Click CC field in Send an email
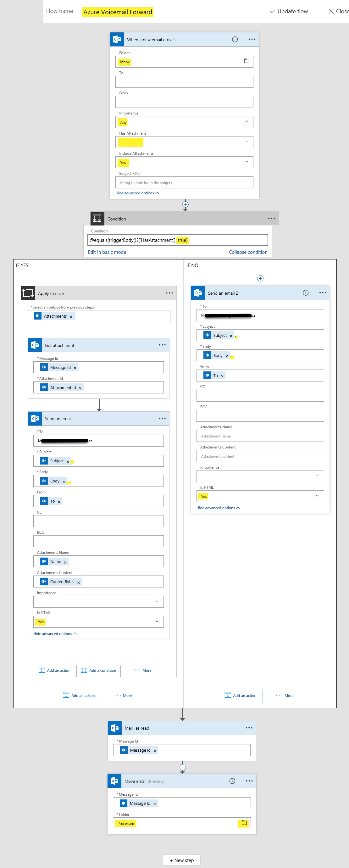 [x=98, y=521]
